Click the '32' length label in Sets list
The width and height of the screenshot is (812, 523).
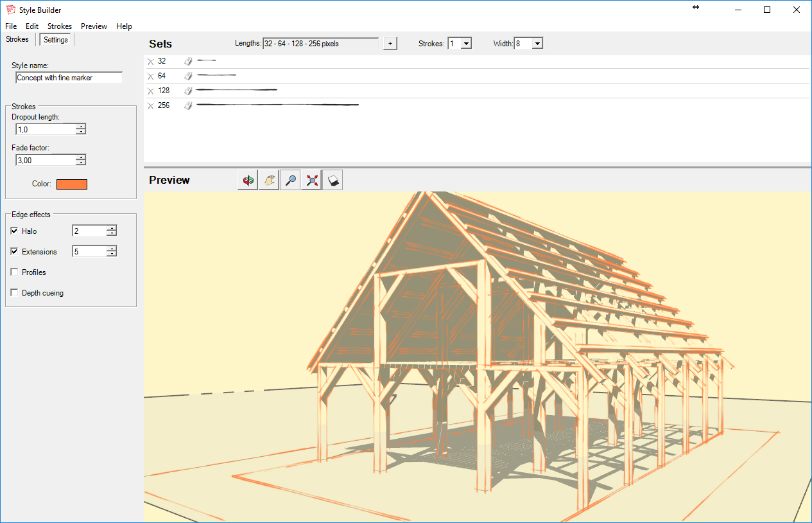point(162,61)
